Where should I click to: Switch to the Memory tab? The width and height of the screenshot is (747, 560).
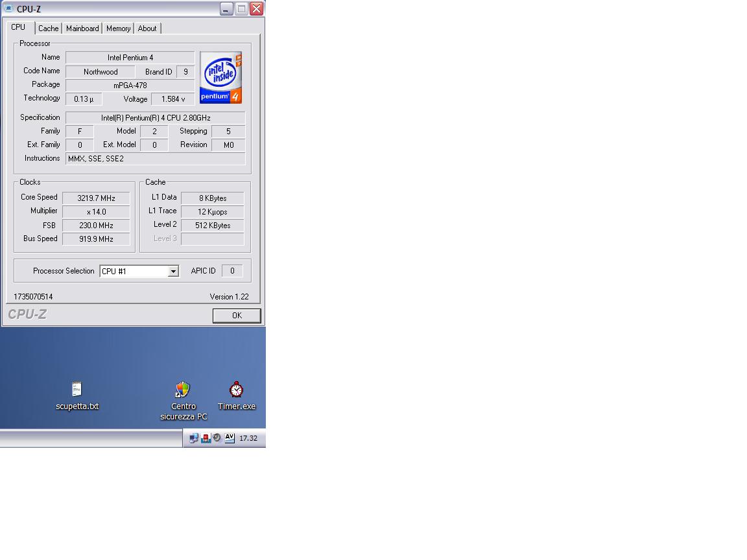pos(118,29)
